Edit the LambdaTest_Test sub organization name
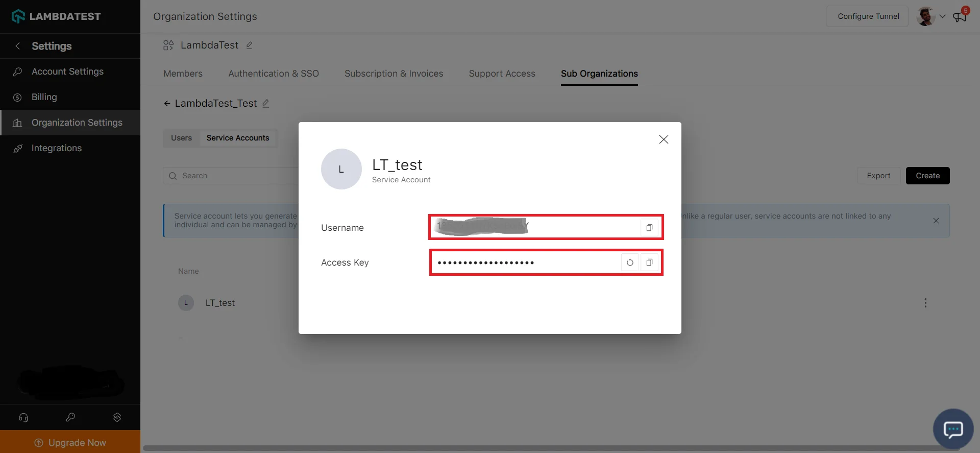Viewport: 980px width, 453px height. pyautogui.click(x=265, y=104)
